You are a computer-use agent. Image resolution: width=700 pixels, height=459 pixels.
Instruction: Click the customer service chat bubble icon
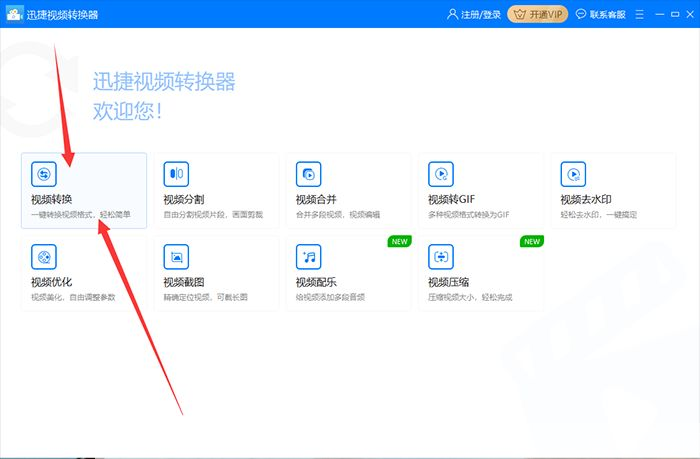pyautogui.click(x=581, y=14)
